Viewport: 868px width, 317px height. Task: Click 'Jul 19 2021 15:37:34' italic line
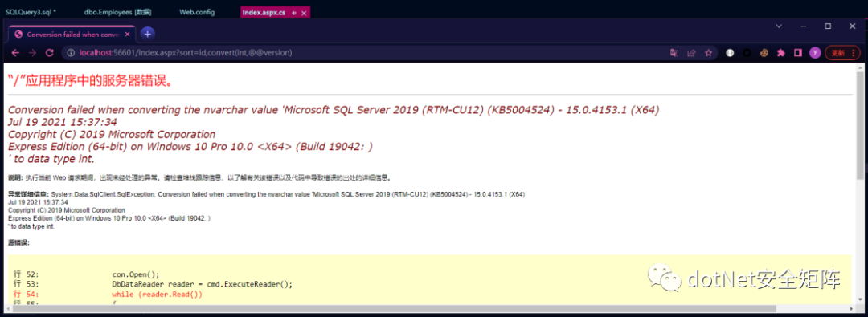tap(63, 122)
